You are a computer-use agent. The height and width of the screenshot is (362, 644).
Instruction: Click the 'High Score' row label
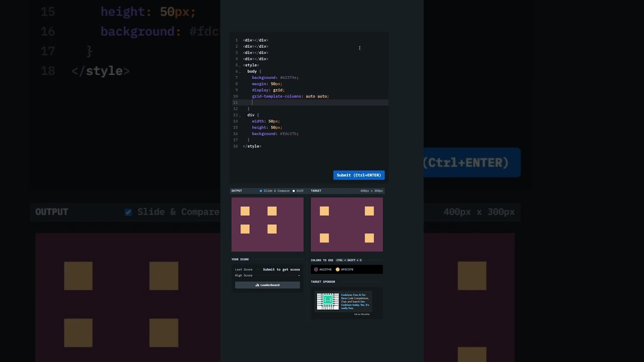pos(244,276)
